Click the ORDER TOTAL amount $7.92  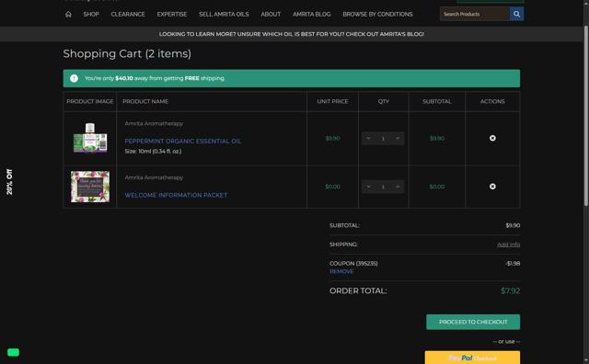pyautogui.click(x=510, y=290)
